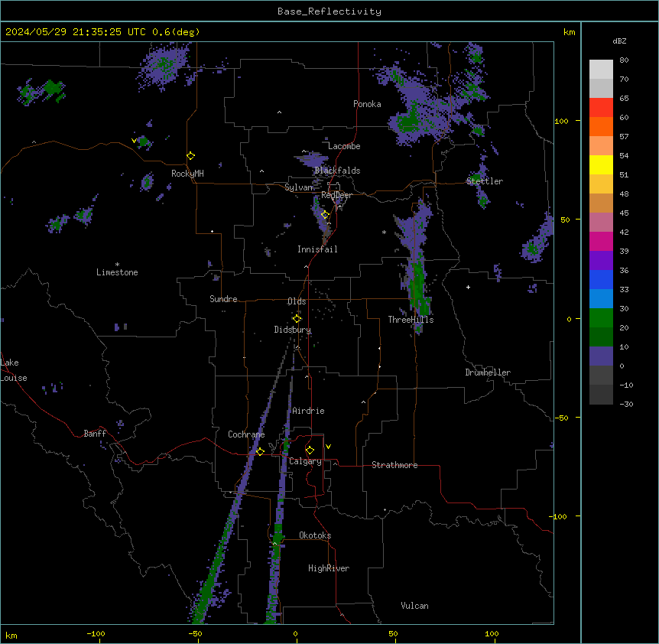This screenshot has width=659, height=644.
Task: Click the Limestone label
Action: coord(117,272)
